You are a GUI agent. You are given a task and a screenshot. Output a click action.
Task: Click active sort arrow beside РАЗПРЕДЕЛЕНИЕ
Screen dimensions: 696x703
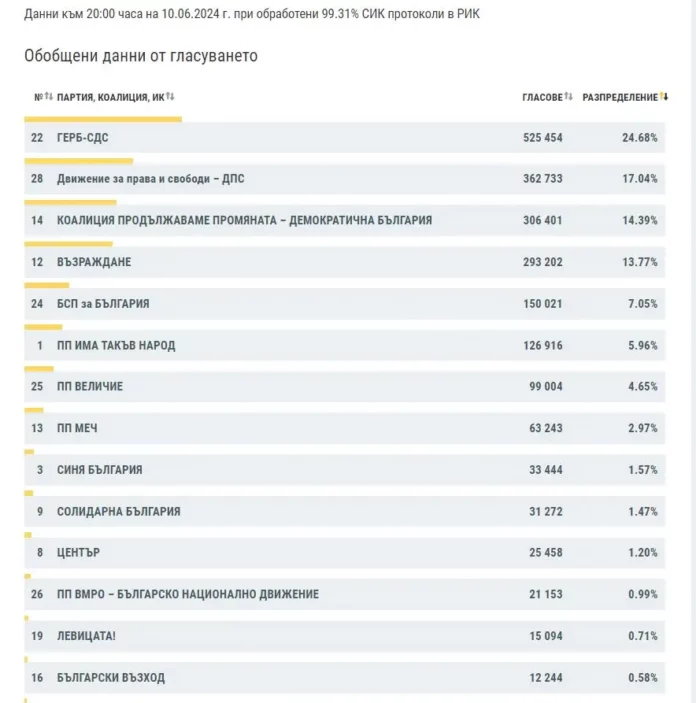pos(665,97)
